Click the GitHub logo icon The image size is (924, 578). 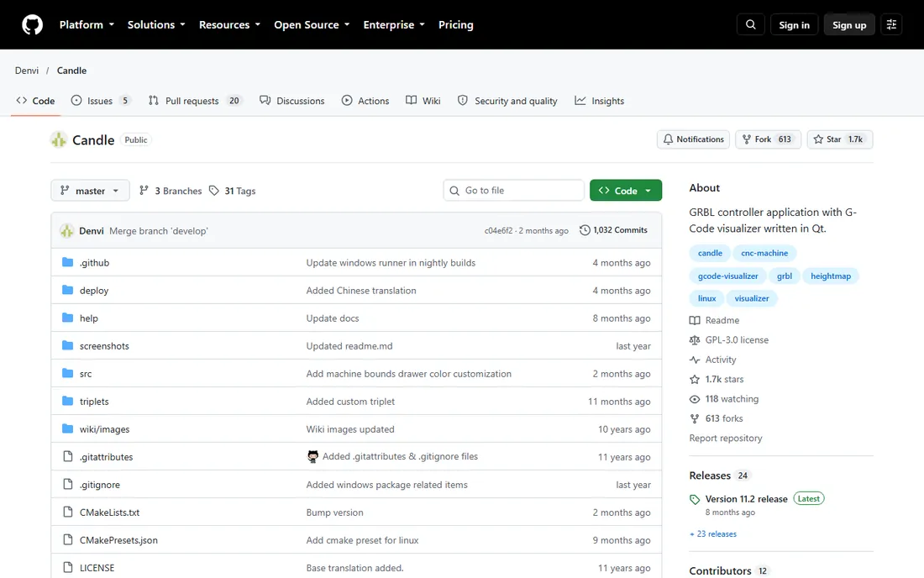[x=33, y=24]
